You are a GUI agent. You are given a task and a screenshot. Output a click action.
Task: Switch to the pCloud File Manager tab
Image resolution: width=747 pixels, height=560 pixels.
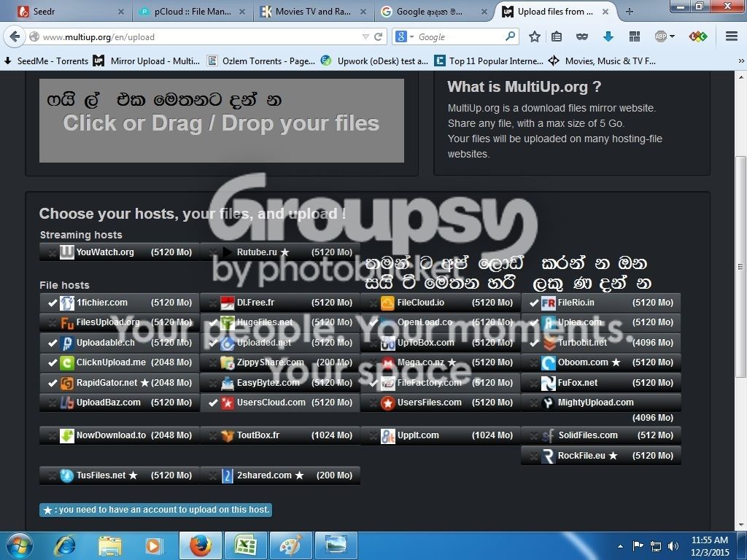pyautogui.click(x=192, y=12)
